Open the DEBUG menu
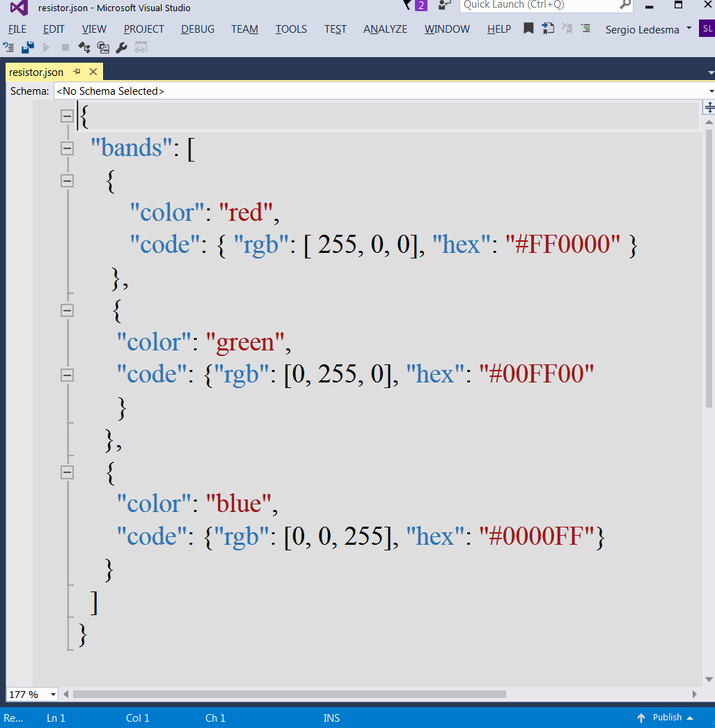This screenshot has width=715, height=728. pyautogui.click(x=198, y=29)
